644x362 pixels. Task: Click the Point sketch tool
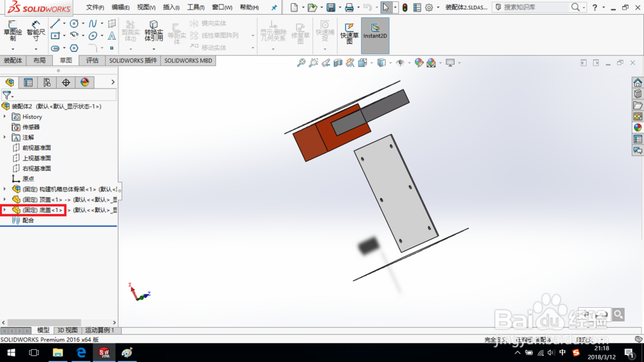coord(111,48)
